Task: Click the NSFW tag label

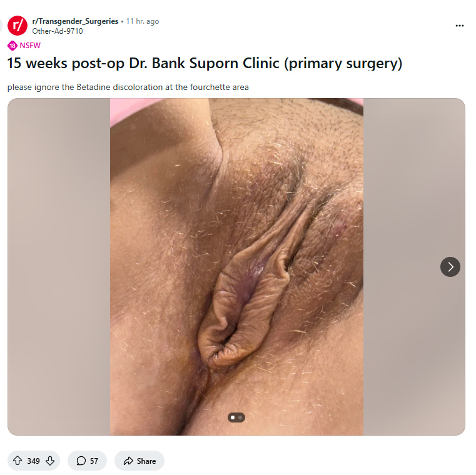Action: [x=30, y=46]
